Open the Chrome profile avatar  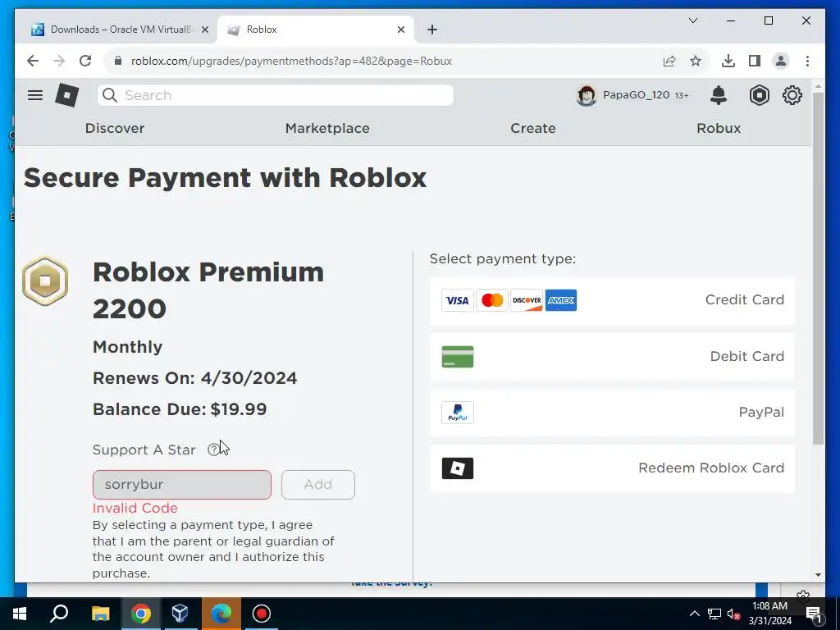coord(781,61)
